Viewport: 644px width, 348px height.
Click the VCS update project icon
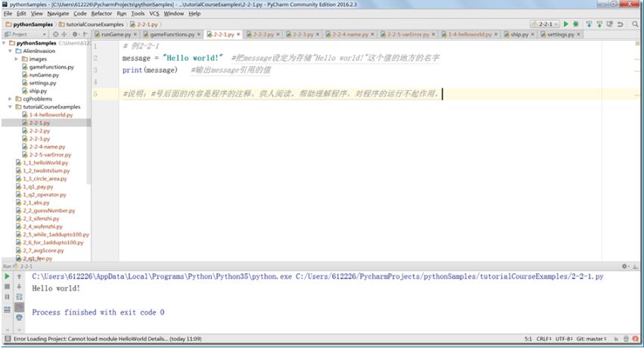(589, 24)
